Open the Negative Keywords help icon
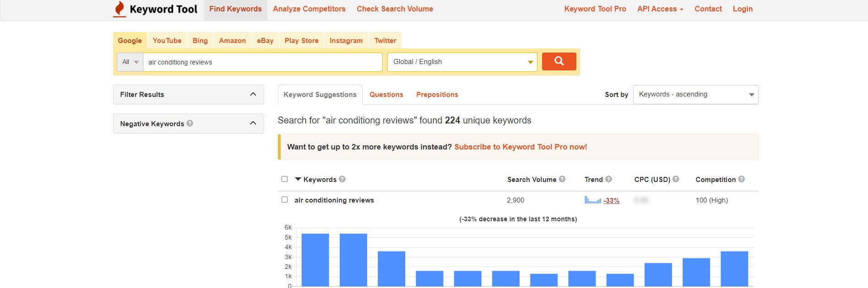 [x=190, y=123]
